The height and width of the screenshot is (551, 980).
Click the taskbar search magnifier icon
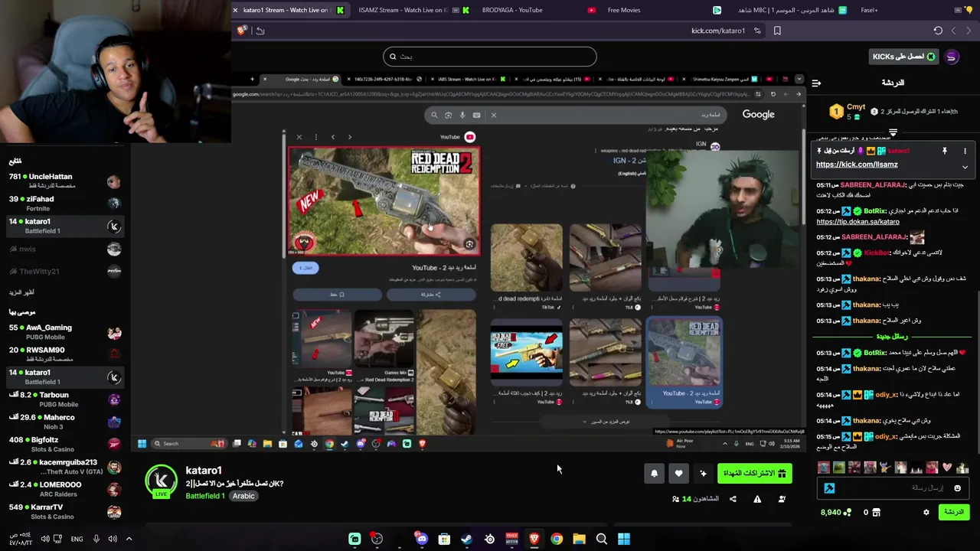[x=602, y=539]
